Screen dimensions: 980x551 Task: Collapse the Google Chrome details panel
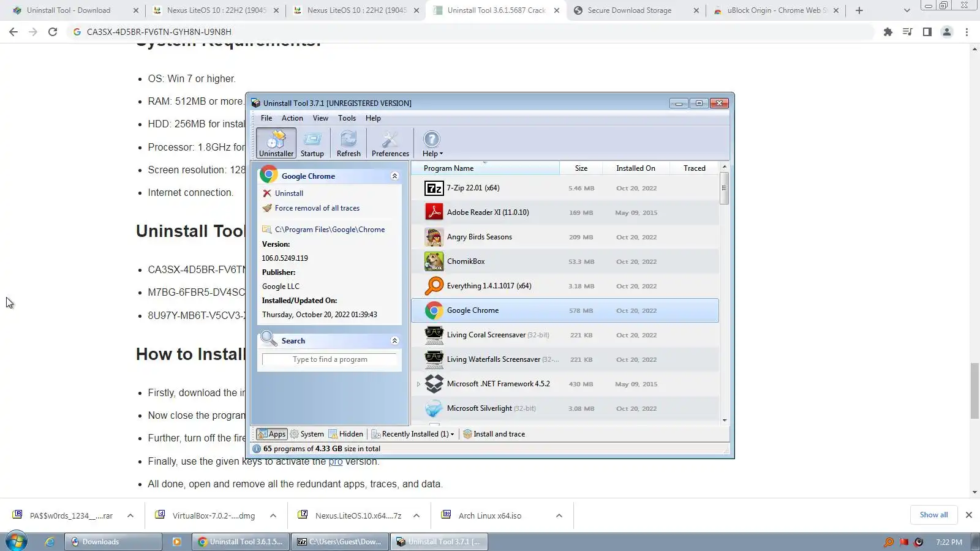pyautogui.click(x=394, y=176)
